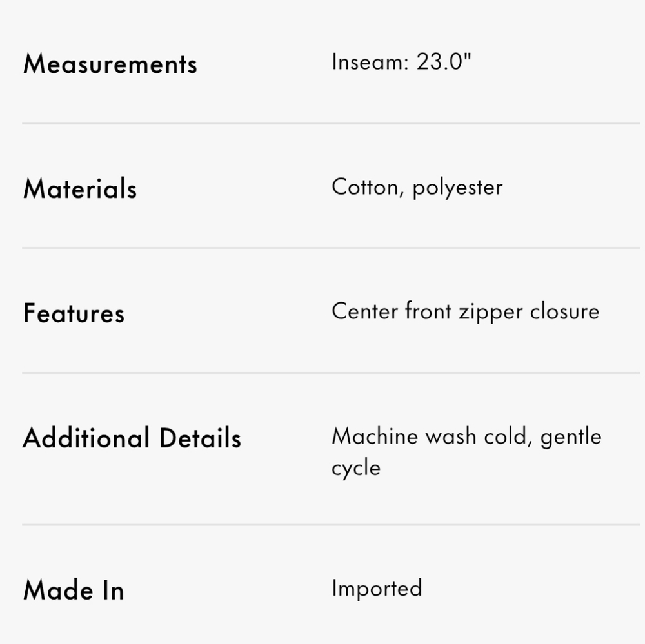Click divider line below Additional Details row
The width and height of the screenshot is (645, 644).
tap(331, 525)
